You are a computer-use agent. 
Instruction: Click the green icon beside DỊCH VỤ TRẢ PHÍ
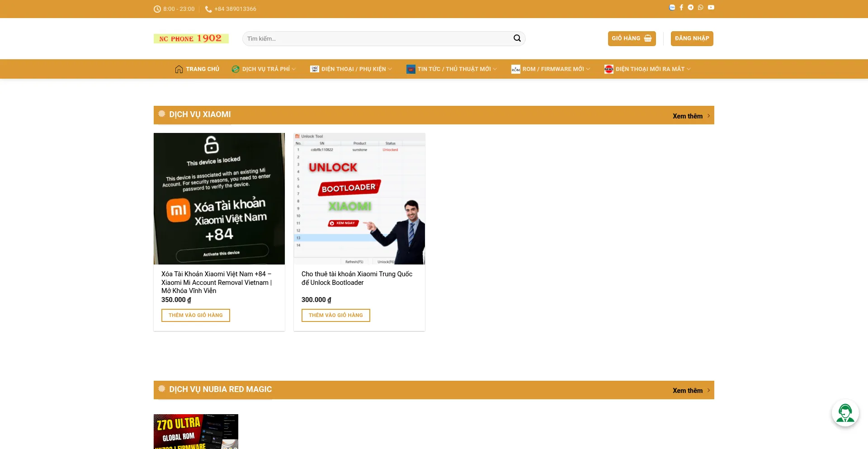click(236, 69)
